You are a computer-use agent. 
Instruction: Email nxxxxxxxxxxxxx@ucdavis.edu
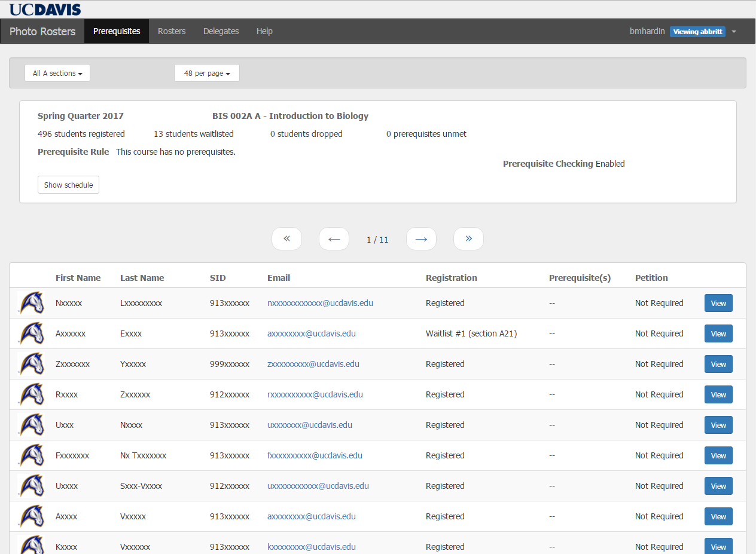coord(320,303)
